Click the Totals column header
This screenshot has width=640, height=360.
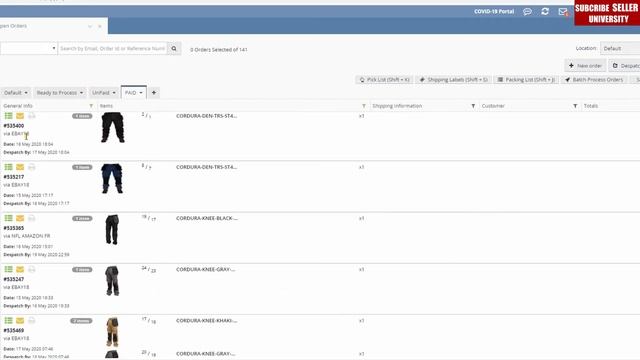tap(591, 106)
